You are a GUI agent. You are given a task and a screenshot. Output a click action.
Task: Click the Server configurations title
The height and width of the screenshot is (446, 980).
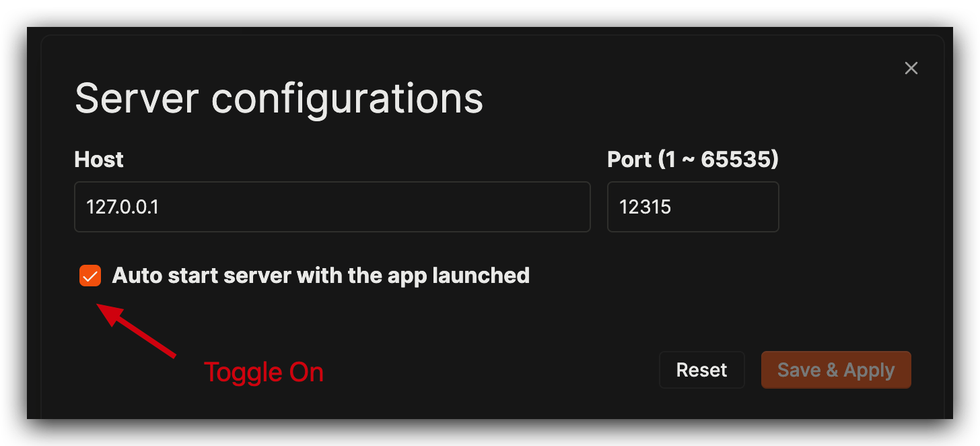[279, 98]
